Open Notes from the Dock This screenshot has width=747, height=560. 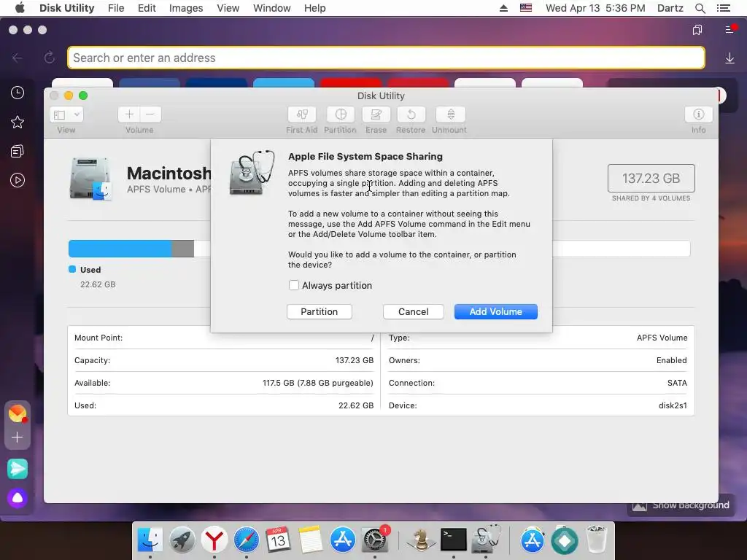pos(310,540)
